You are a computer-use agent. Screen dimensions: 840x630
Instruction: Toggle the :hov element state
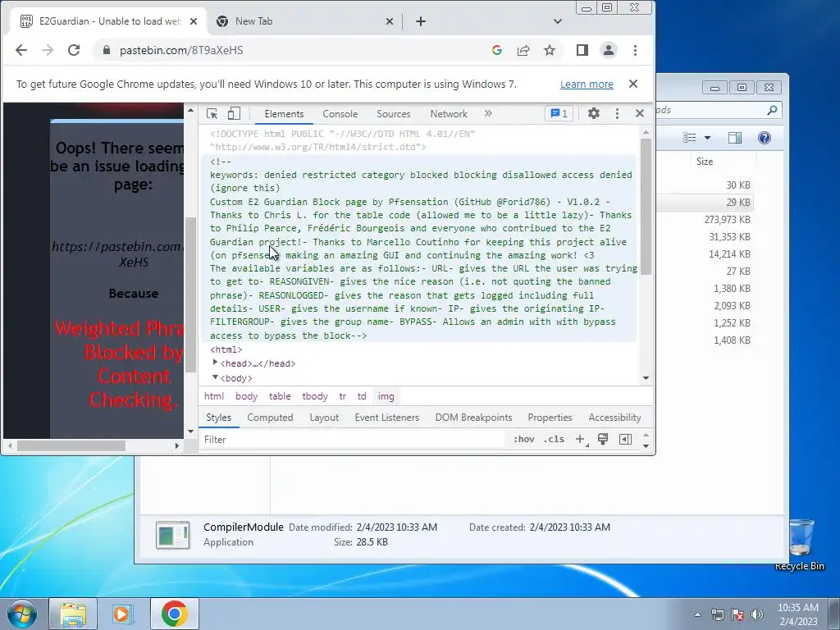pos(523,440)
